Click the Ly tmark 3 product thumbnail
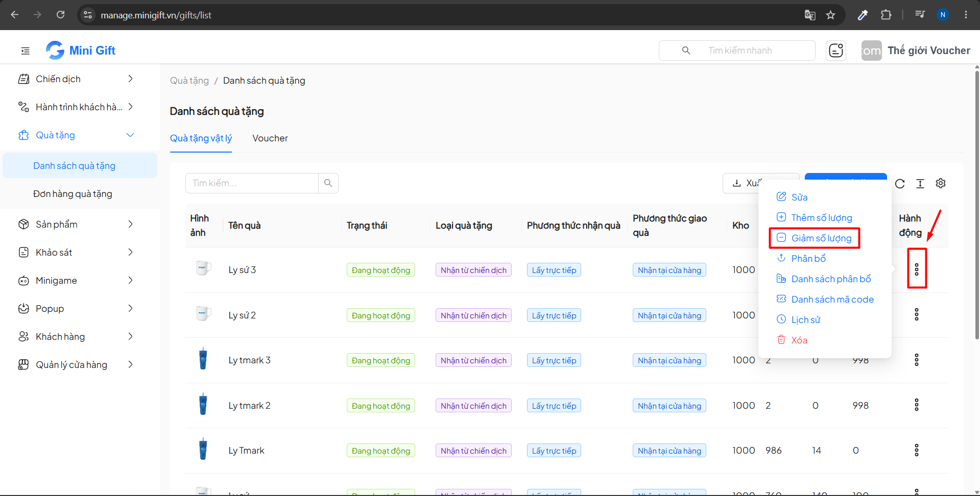This screenshot has height=496, width=980. [203, 359]
